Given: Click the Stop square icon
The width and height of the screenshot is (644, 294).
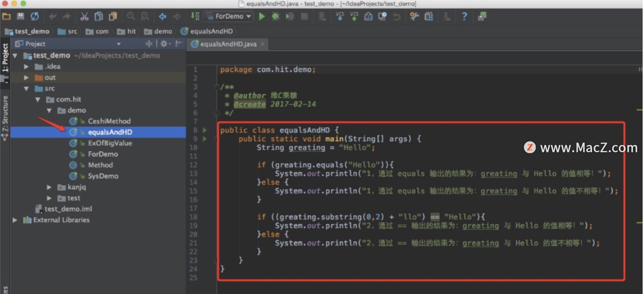Looking at the screenshot, I should [304, 16].
